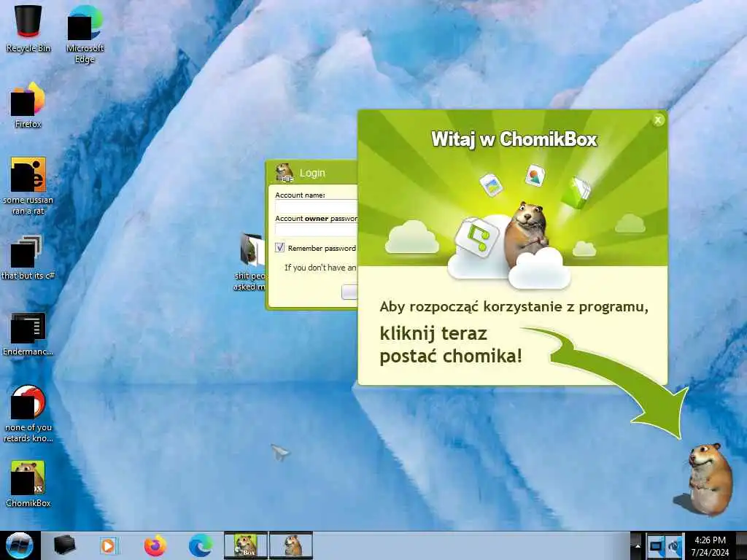Open the Recycle Bin desktop icon
The image size is (747, 560).
(x=28, y=28)
